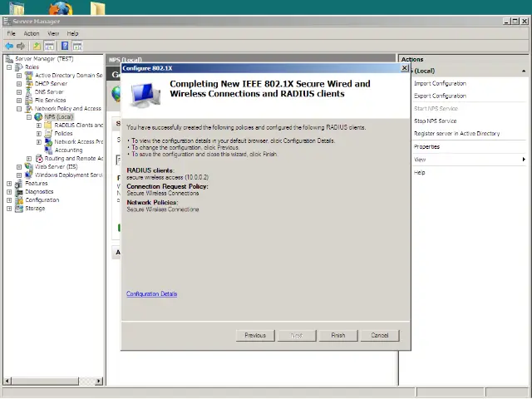Select Import Configuration in Actions pane
The width and height of the screenshot is (532, 399).
(440, 83)
